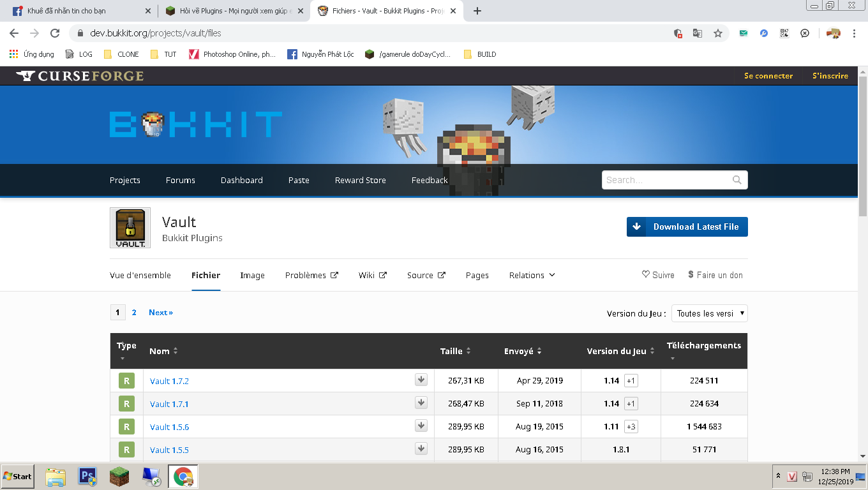868x490 pixels.
Task: Expand the Version du Jeu filter dropdown
Action: click(x=709, y=313)
